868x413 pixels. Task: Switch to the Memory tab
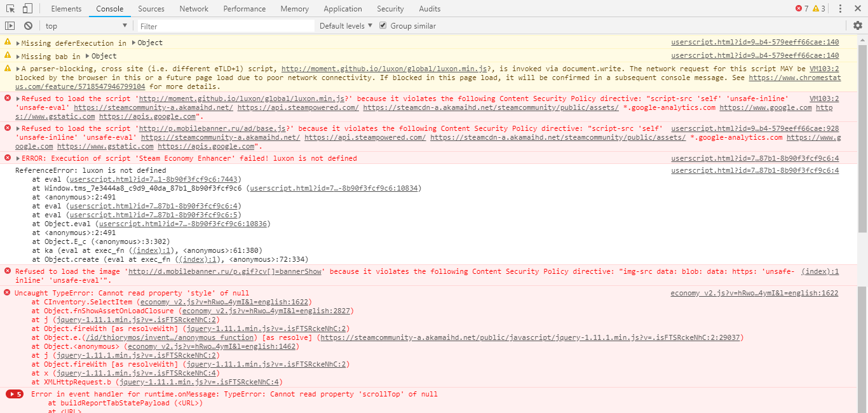294,9
